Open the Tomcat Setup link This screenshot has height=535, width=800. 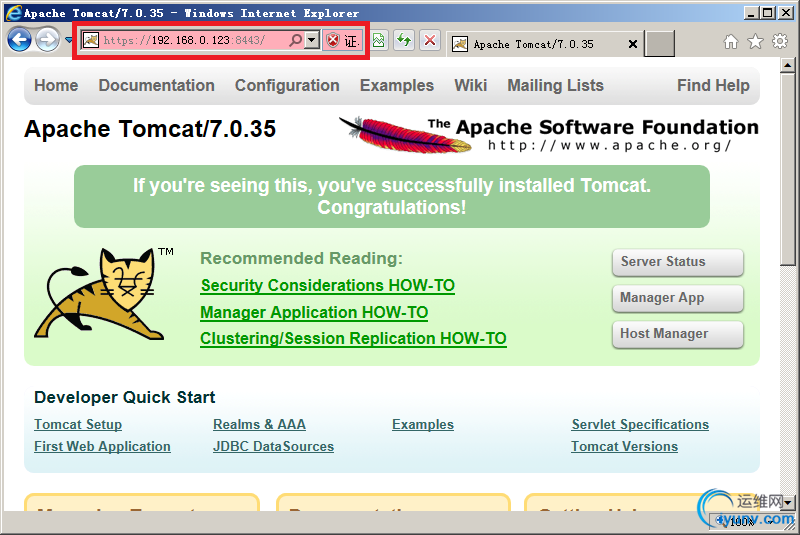pyautogui.click(x=78, y=424)
